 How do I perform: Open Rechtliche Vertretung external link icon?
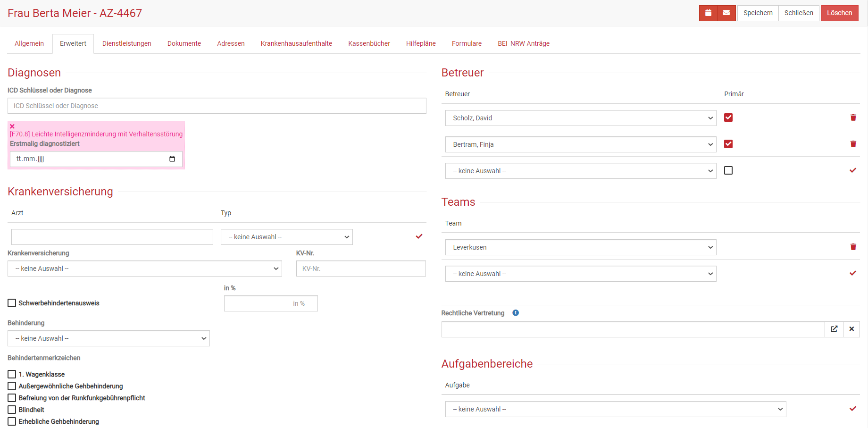pyautogui.click(x=834, y=329)
